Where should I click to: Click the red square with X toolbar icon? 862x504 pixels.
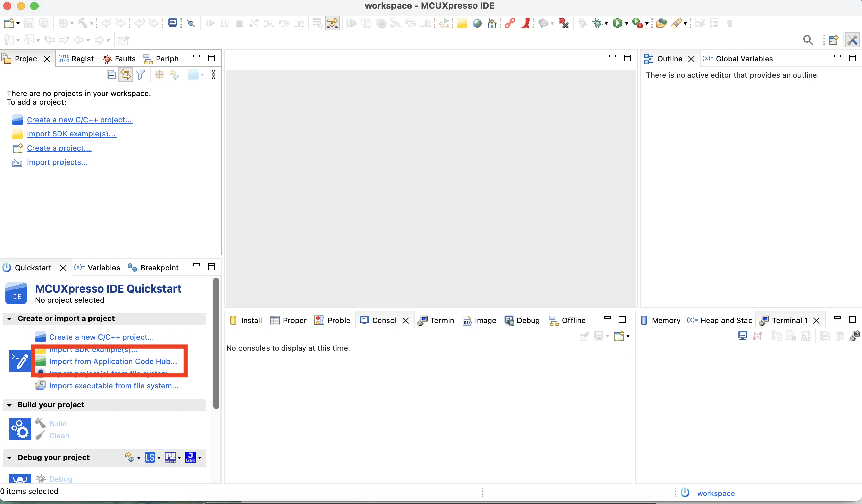tap(563, 23)
